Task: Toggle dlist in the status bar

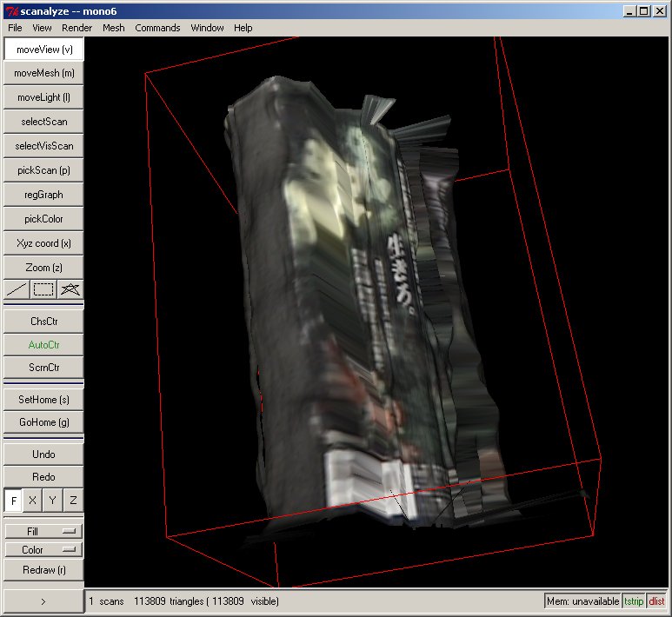Action: tap(656, 601)
